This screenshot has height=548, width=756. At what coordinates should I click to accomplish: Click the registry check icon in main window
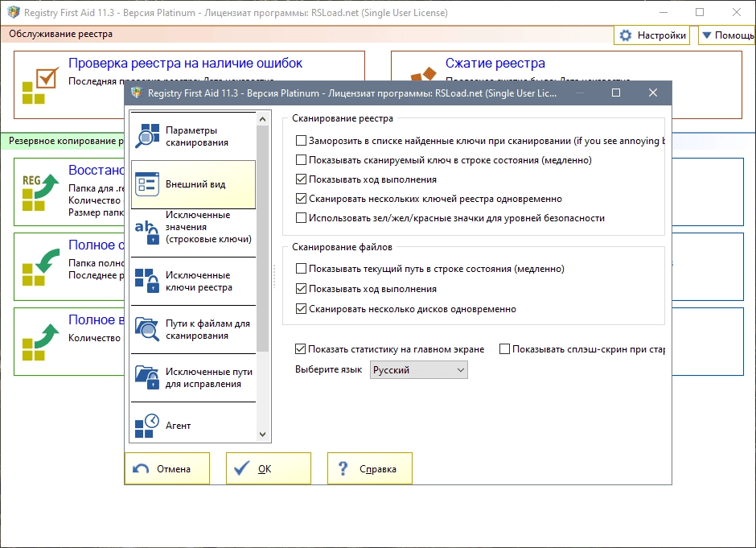[x=40, y=85]
